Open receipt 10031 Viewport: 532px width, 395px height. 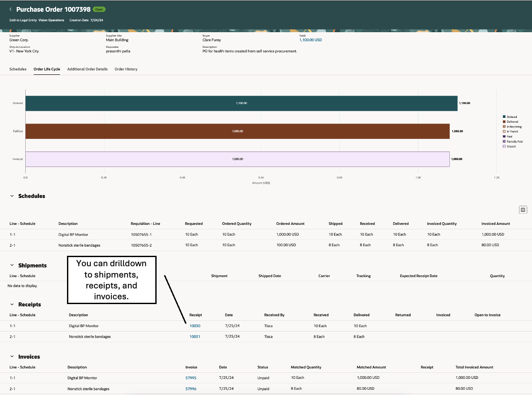(195, 337)
